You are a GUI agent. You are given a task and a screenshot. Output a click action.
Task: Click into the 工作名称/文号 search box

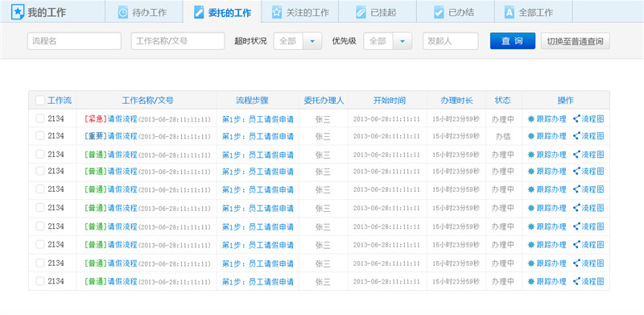tap(178, 41)
